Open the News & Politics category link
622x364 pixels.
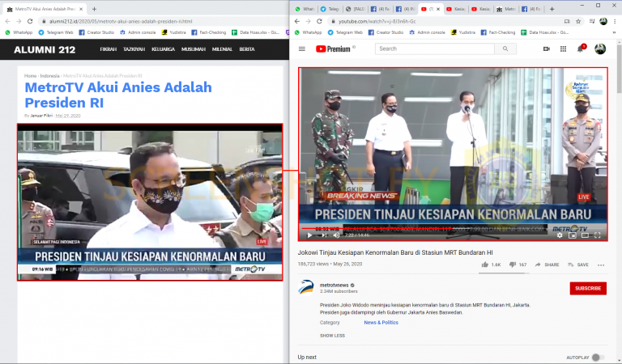381,323
